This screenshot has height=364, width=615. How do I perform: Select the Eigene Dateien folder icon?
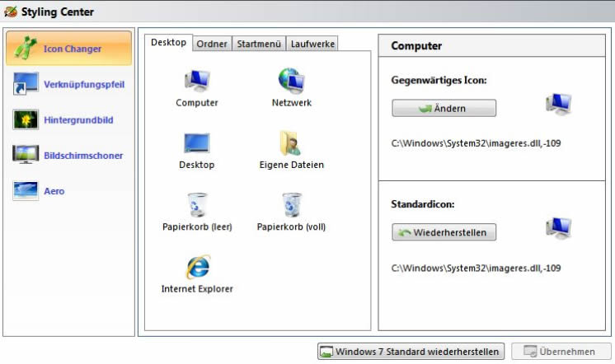click(291, 143)
